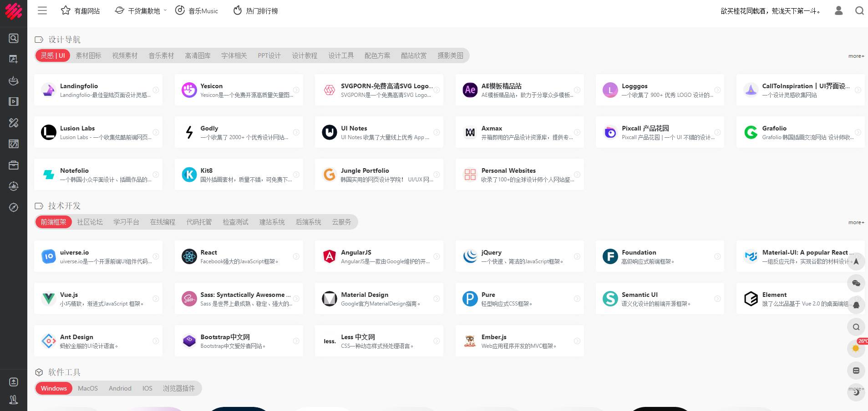The height and width of the screenshot is (411, 868).
Task: Click the AE模板精品站 Ae icon
Action: 470,90
